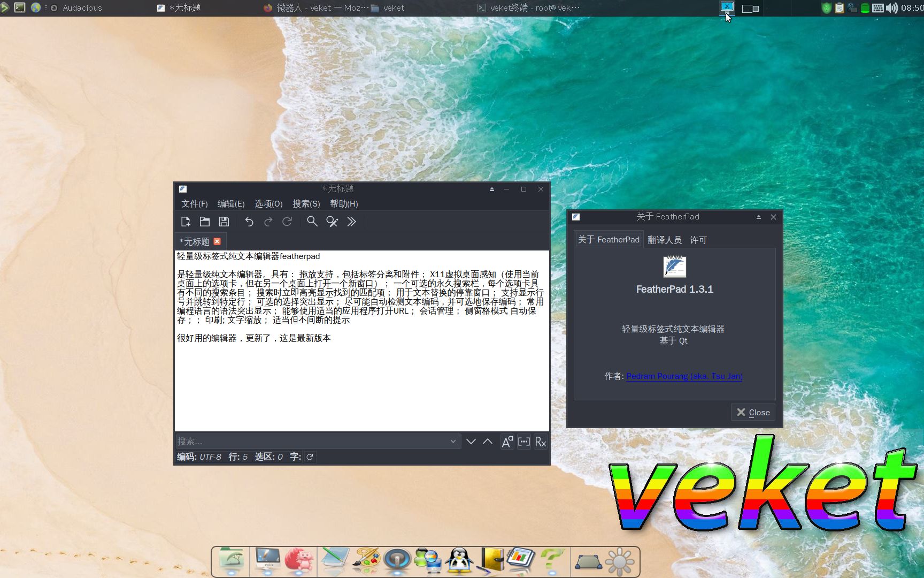This screenshot has width=924, height=578.
Task: Open the search history dropdown arrow
Action: click(453, 442)
